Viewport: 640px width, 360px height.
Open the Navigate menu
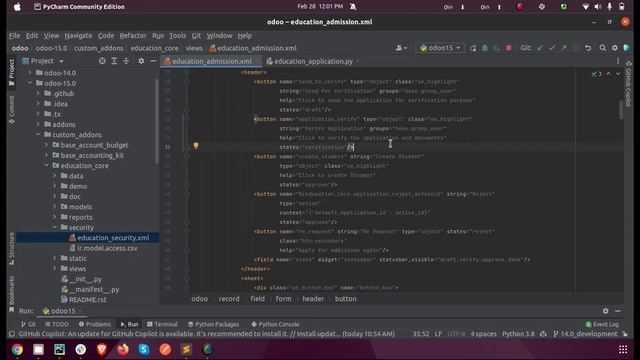[78, 36]
